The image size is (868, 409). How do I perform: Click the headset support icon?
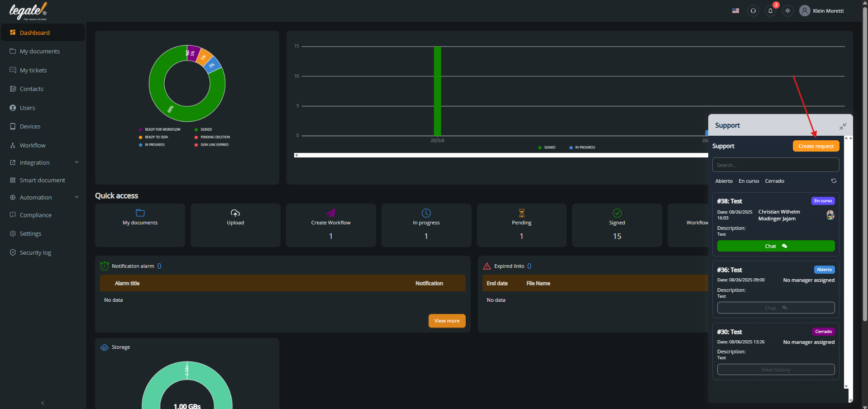(753, 11)
